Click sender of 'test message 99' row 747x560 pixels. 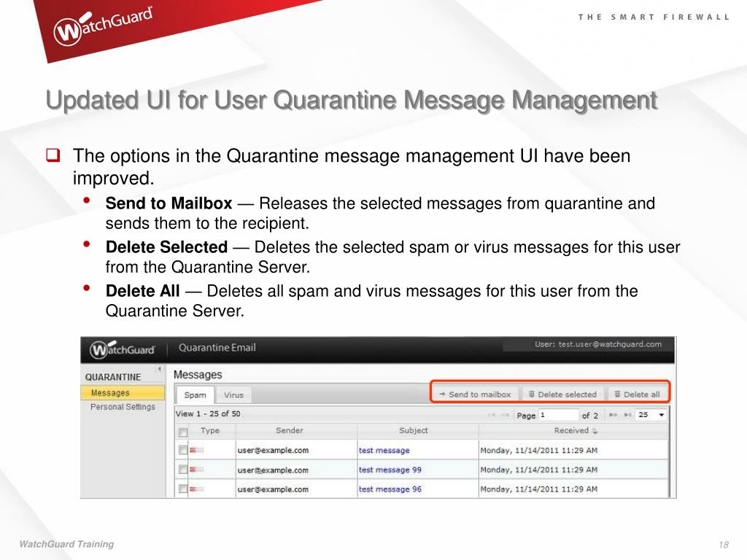[x=273, y=470]
